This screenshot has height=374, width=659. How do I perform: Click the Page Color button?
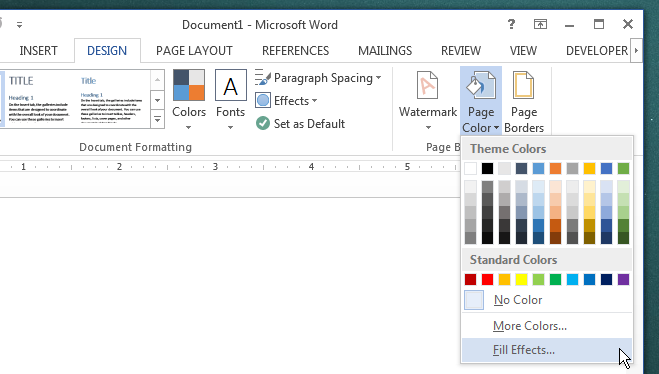(481, 101)
